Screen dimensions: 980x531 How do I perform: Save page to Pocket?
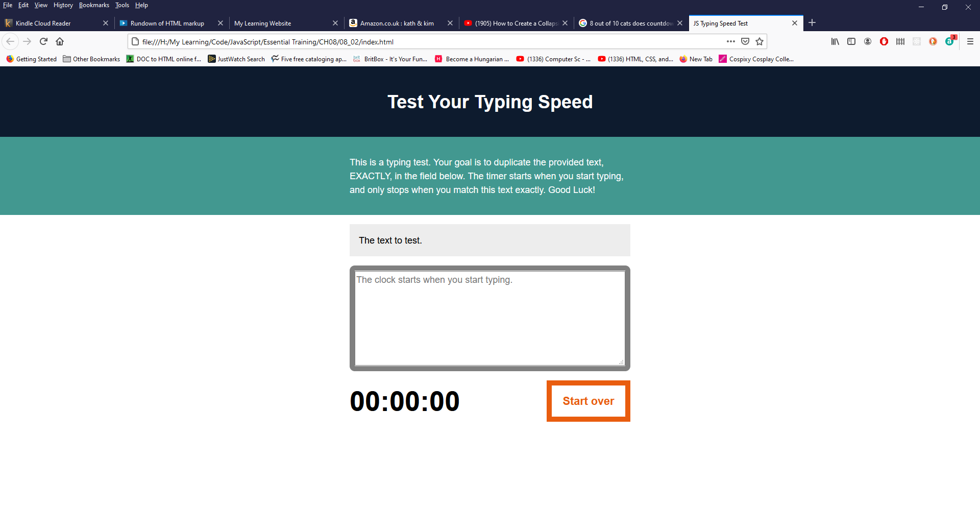click(x=745, y=41)
